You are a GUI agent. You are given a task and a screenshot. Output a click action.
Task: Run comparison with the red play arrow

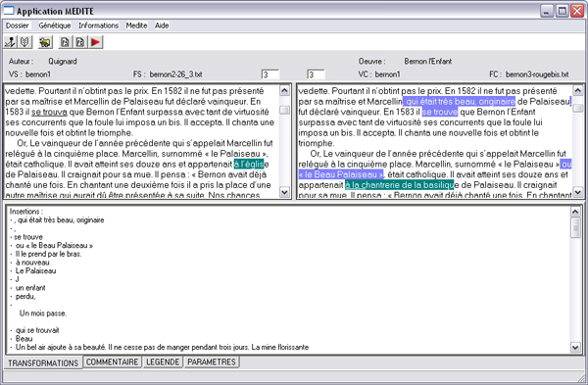click(x=95, y=42)
